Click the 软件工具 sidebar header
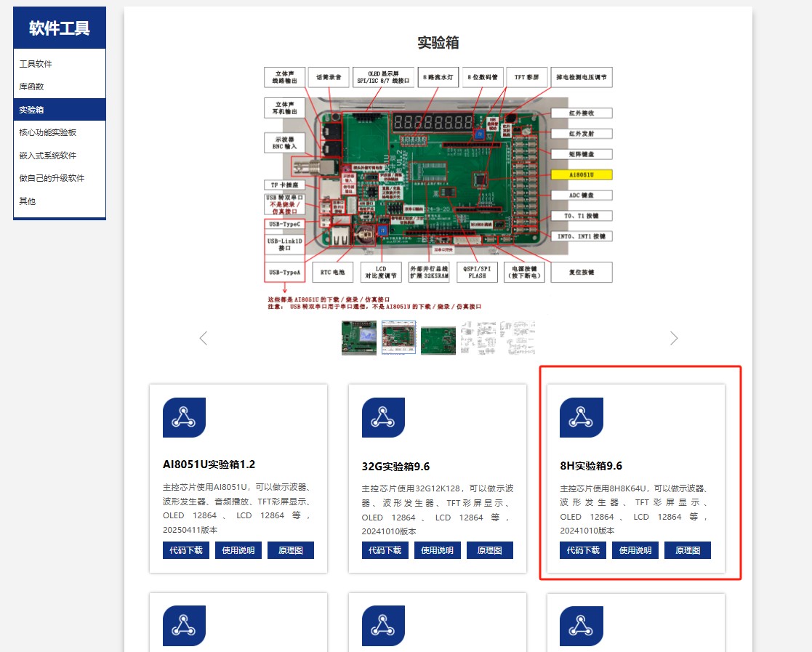This screenshot has width=812, height=652. pos(60,28)
